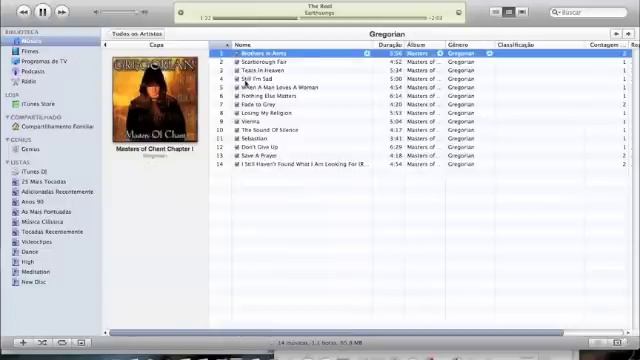Toggle repeat playback
This screenshot has width=640, height=360.
coord(62,343)
